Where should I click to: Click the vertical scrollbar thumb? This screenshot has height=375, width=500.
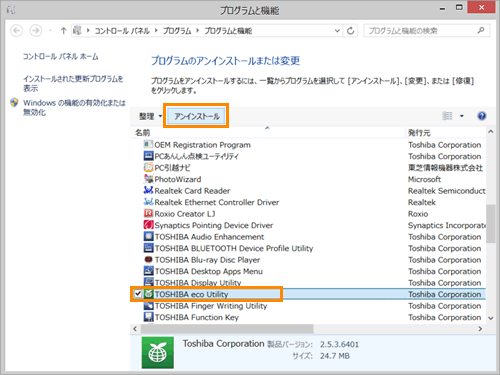click(490, 223)
